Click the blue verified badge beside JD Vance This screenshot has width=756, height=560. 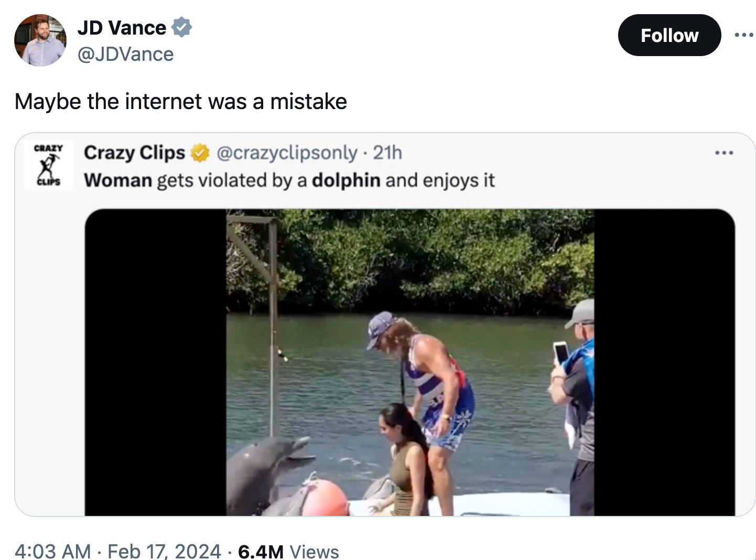click(181, 27)
